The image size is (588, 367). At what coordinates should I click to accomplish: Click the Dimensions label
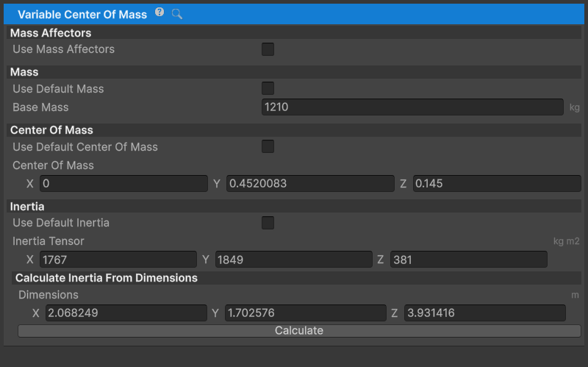point(49,295)
